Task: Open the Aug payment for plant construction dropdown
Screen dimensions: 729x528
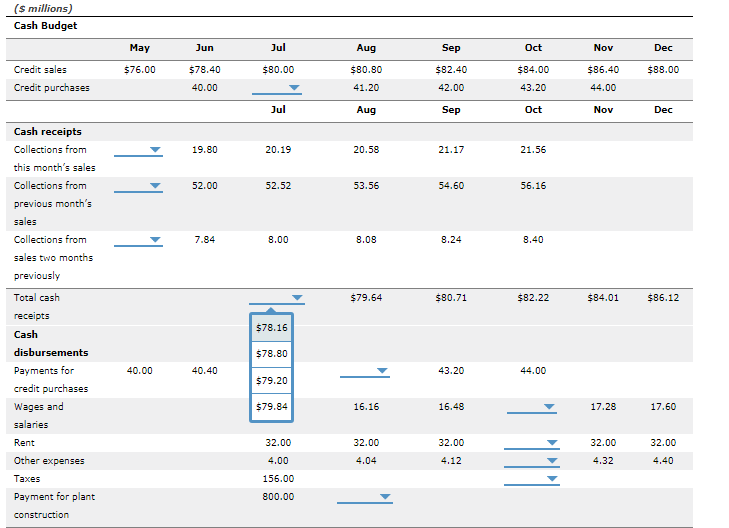Action: pyautogui.click(x=365, y=497)
